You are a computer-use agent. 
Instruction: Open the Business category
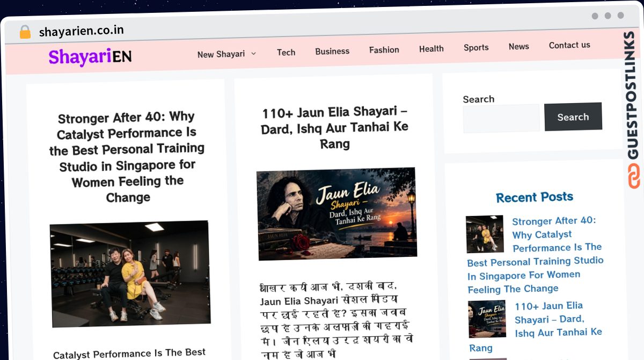(332, 51)
